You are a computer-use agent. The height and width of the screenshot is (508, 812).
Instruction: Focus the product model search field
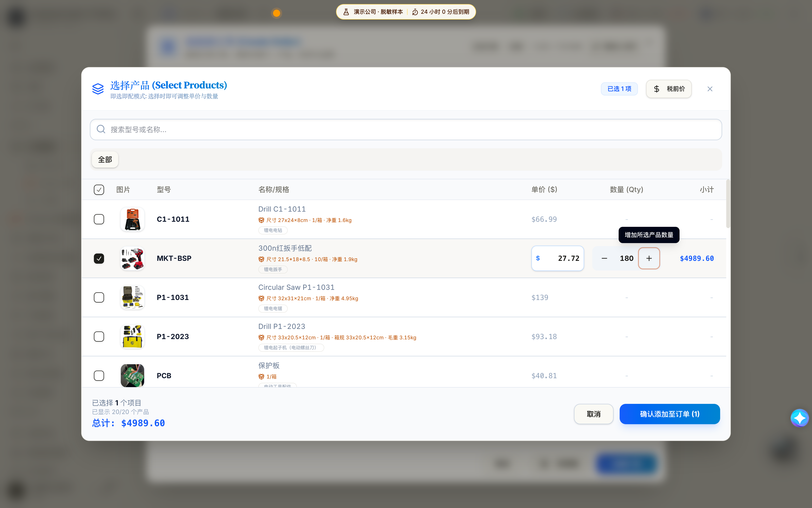pyautogui.click(x=406, y=129)
